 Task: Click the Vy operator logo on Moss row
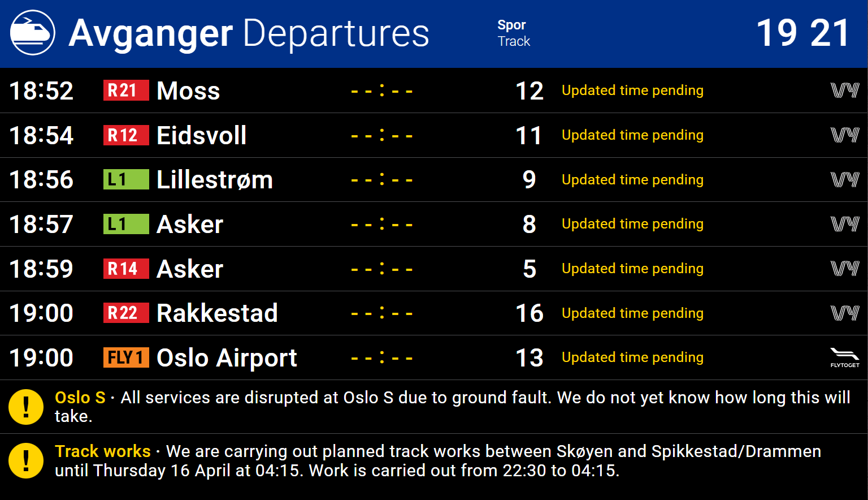pyautogui.click(x=844, y=90)
